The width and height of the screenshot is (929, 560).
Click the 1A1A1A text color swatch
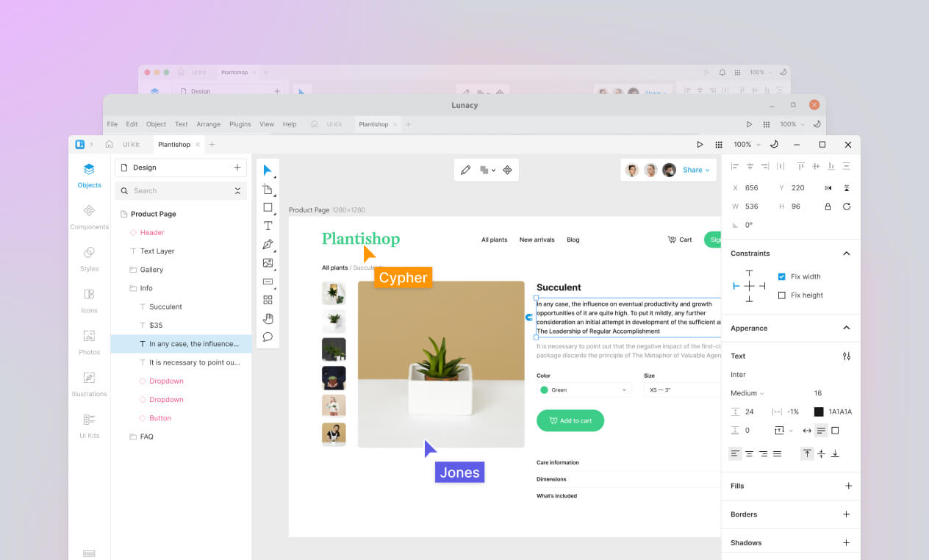click(x=819, y=412)
